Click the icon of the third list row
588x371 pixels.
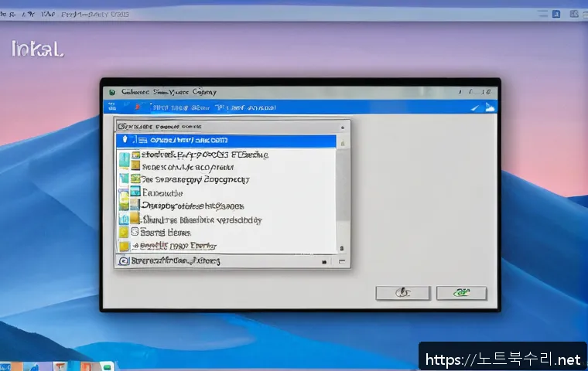pyautogui.click(x=135, y=167)
